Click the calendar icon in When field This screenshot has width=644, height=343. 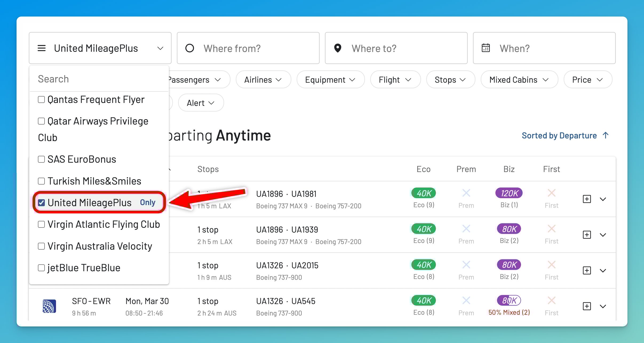coord(486,48)
